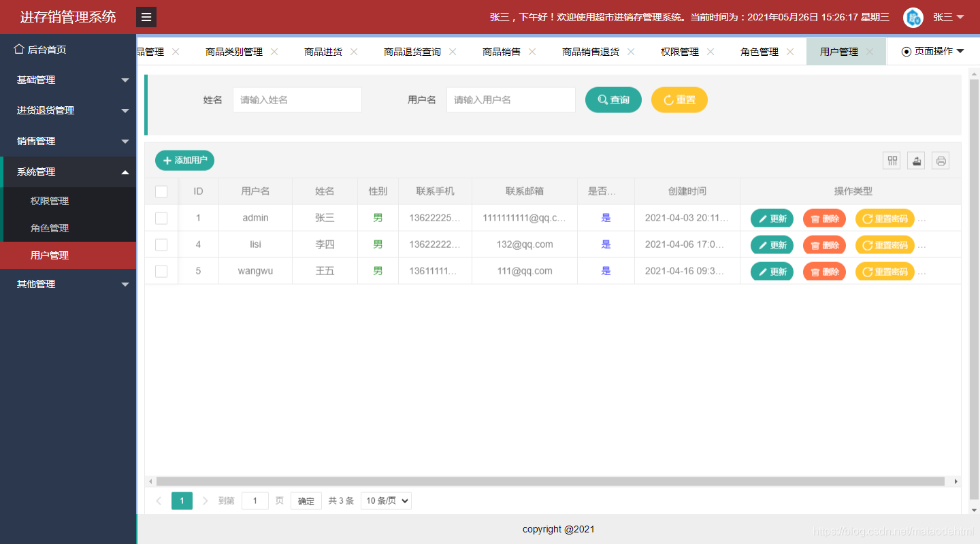Image resolution: width=980 pixels, height=544 pixels.
Task: Click 更新 for the admin row
Action: (x=772, y=219)
